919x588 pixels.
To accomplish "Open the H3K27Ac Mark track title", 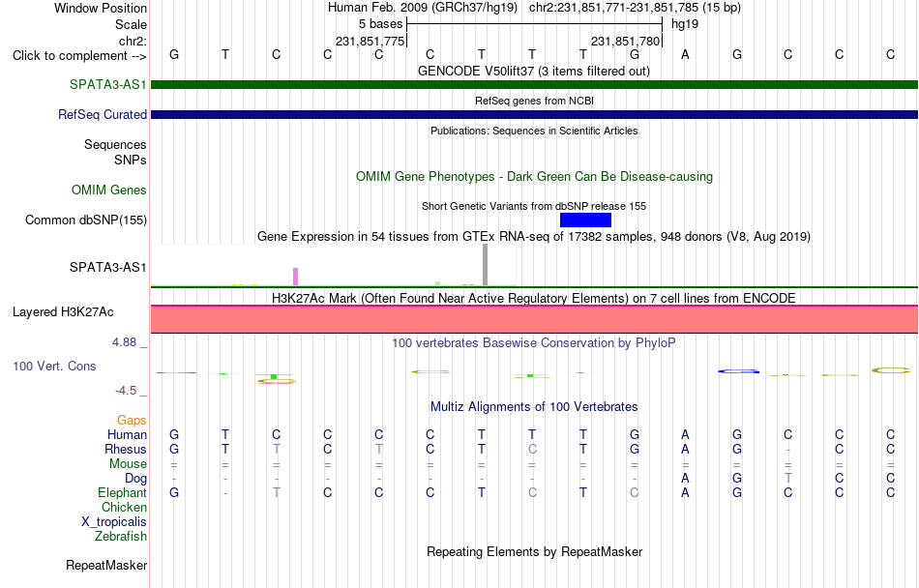I will coord(533,298).
